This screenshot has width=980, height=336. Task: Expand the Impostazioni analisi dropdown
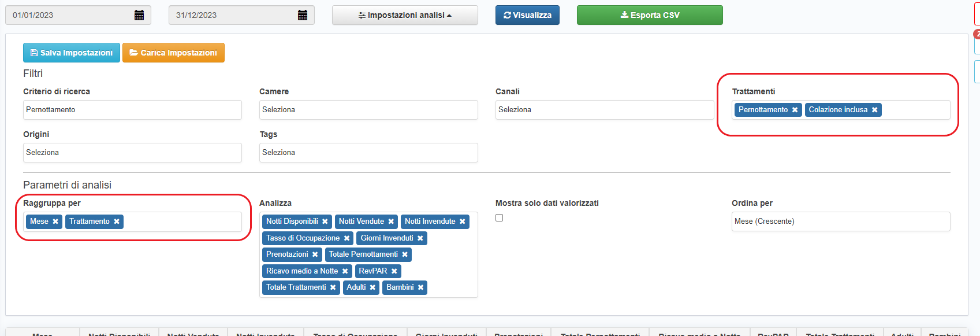coord(405,15)
